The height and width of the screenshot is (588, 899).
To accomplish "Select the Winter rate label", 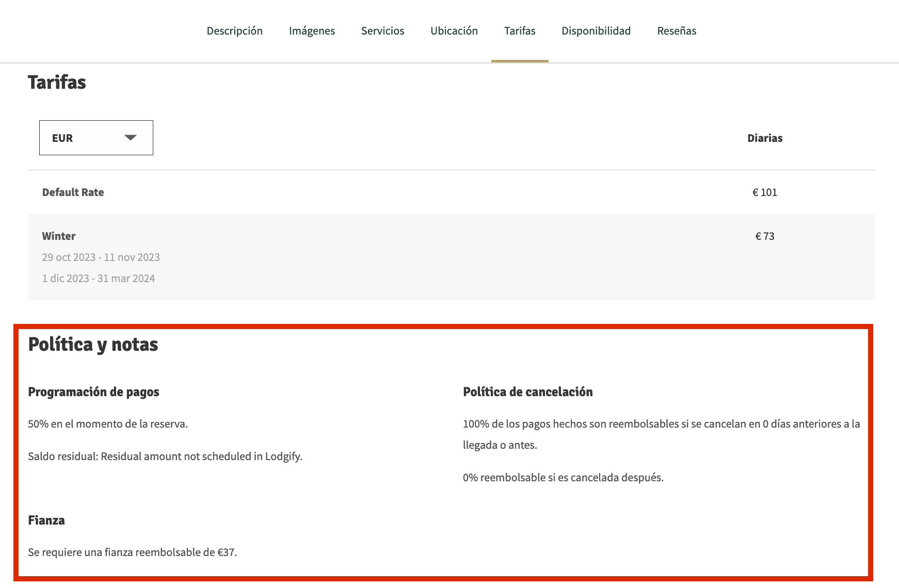I will click(x=59, y=236).
